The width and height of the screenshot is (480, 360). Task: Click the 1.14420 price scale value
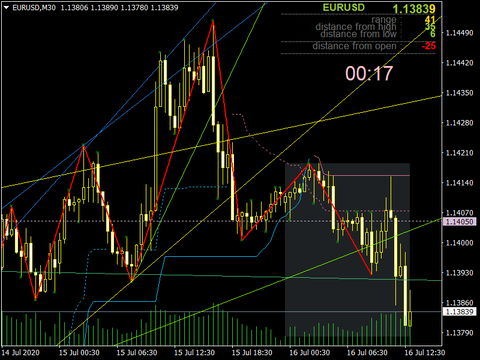pyautogui.click(x=459, y=63)
